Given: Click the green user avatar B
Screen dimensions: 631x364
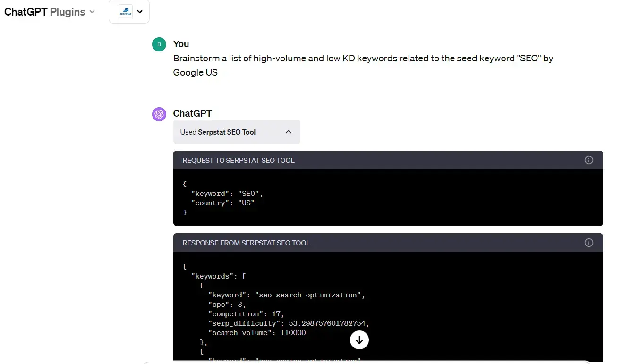Looking at the screenshot, I should pyautogui.click(x=159, y=44).
